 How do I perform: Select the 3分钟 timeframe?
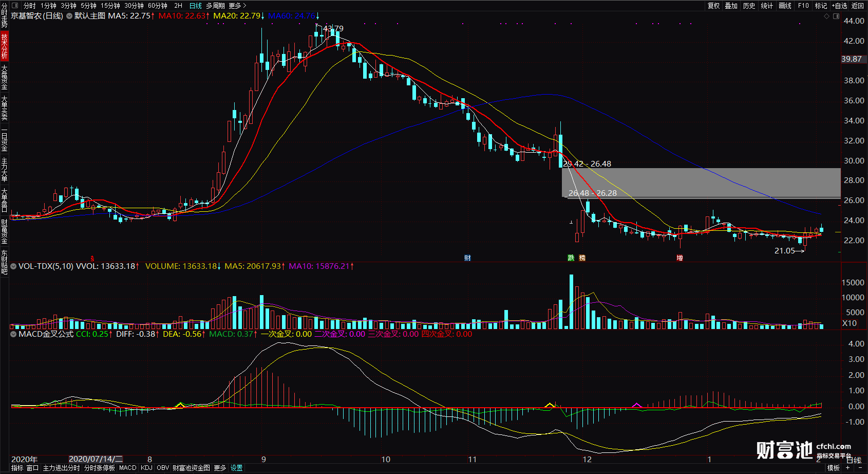coord(68,6)
